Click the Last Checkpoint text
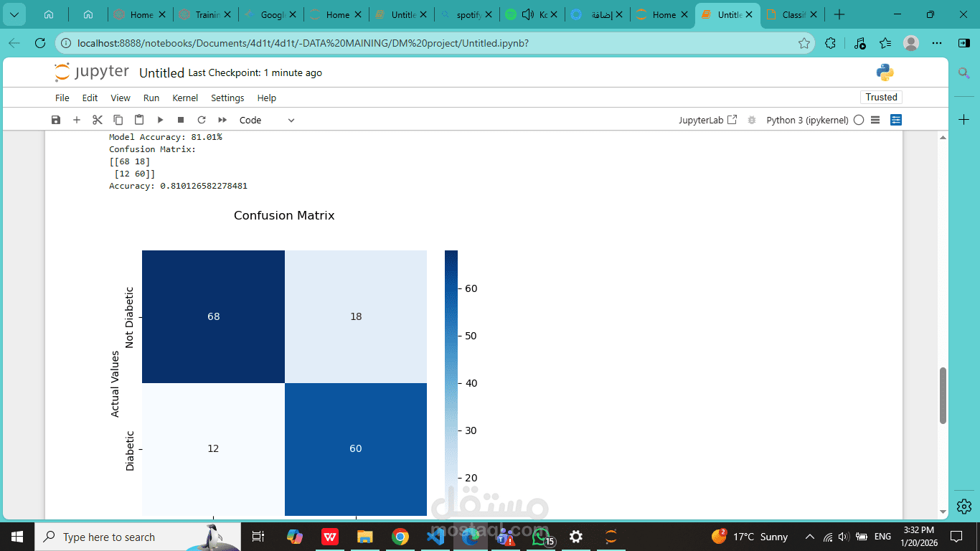 tap(255, 72)
